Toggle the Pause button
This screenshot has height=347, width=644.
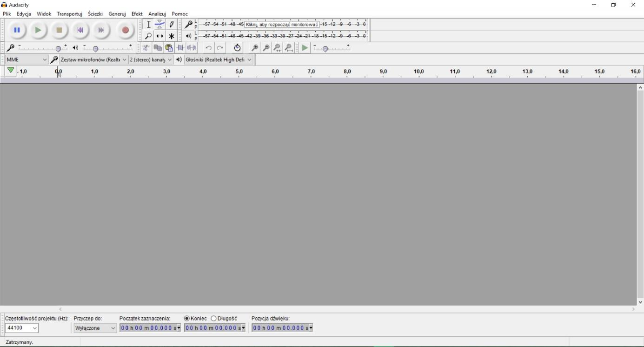coord(17,30)
